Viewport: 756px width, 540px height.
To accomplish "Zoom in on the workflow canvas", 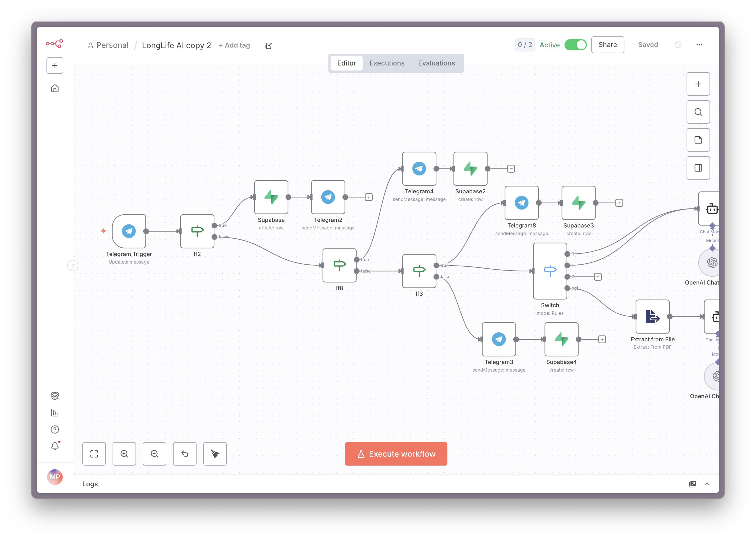I will click(x=124, y=454).
